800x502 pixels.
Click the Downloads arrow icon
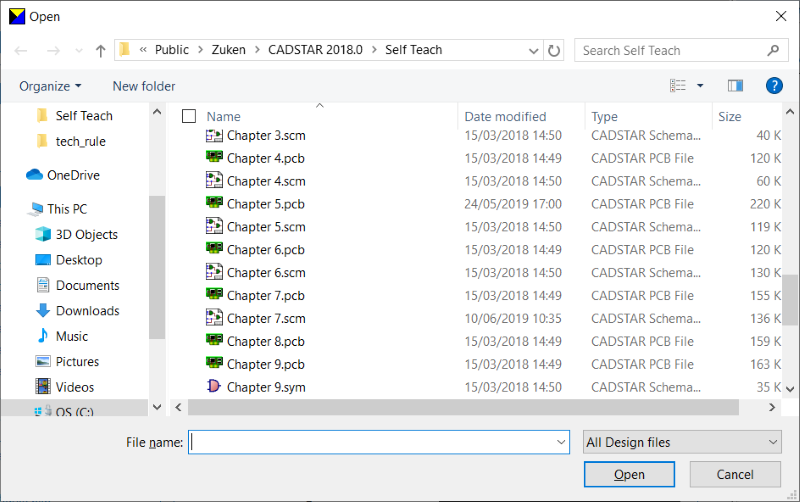(43, 311)
